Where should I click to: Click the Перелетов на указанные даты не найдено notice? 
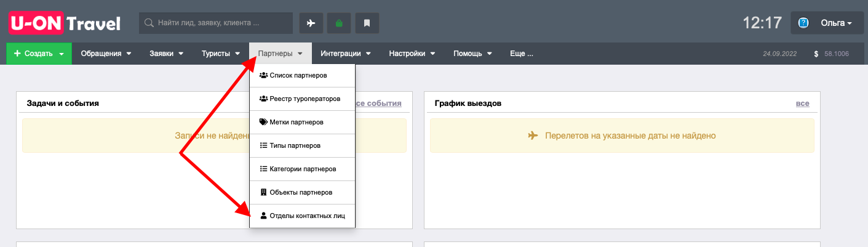tap(622, 136)
